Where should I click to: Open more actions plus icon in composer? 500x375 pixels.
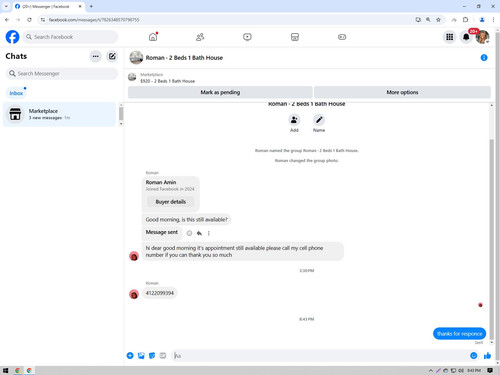130,356
